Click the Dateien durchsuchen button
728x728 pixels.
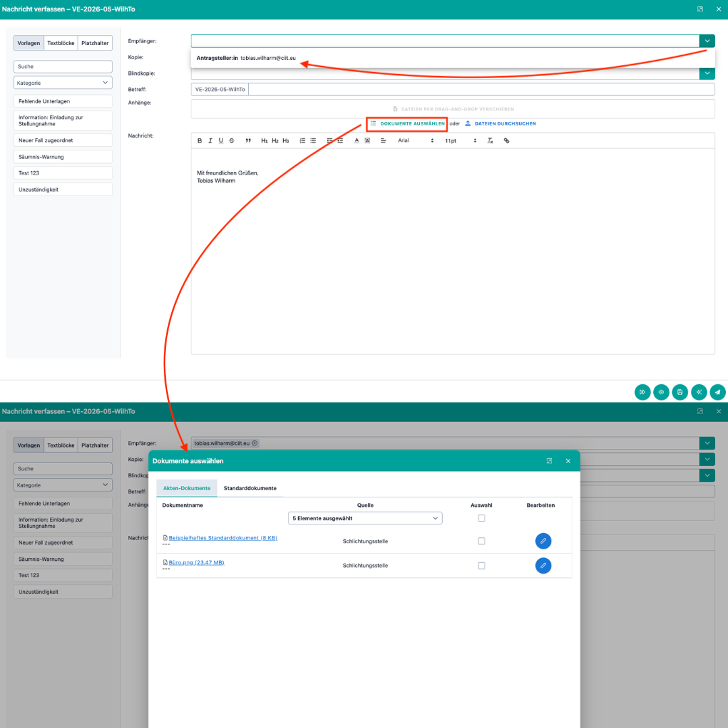[x=500, y=123]
